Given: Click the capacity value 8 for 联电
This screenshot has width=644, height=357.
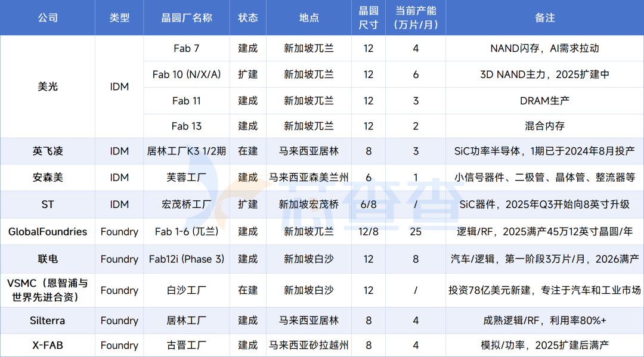Looking at the screenshot, I should [416, 259].
